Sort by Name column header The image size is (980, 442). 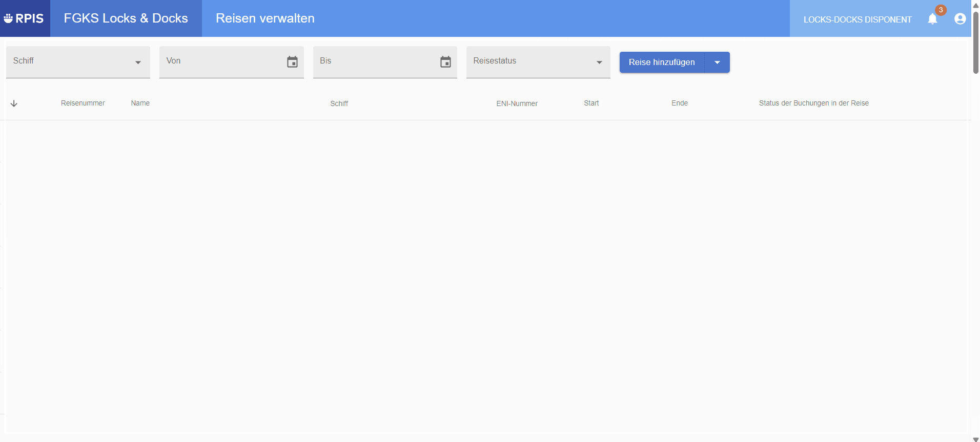140,103
